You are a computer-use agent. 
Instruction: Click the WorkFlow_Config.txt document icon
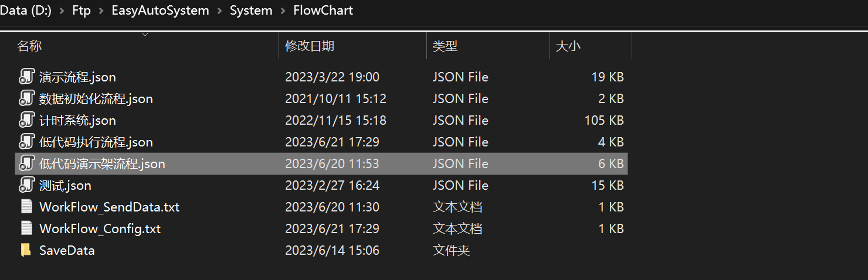click(x=26, y=228)
